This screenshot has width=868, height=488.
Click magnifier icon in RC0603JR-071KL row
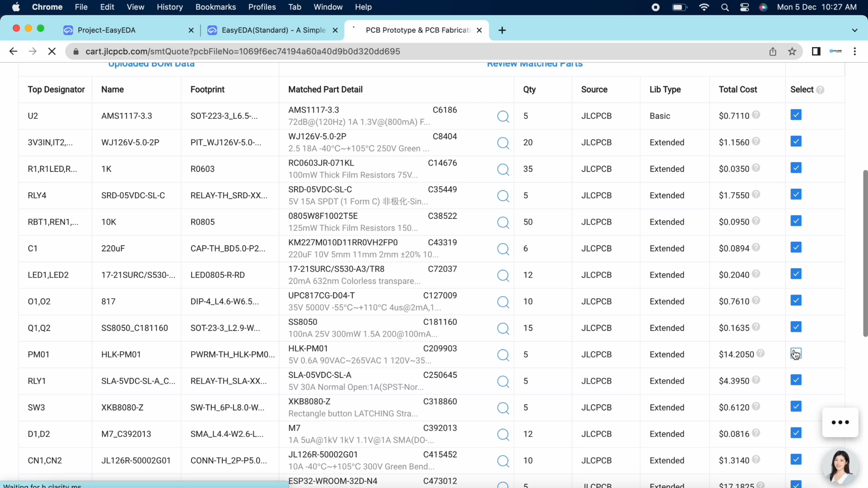pyautogui.click(x=503, y=169)
